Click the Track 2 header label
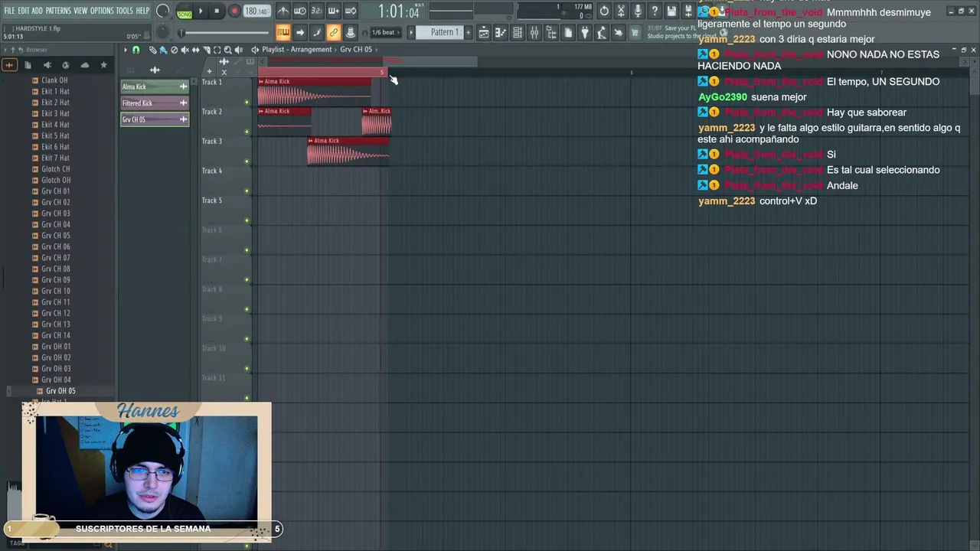 (x=212, y=112)
